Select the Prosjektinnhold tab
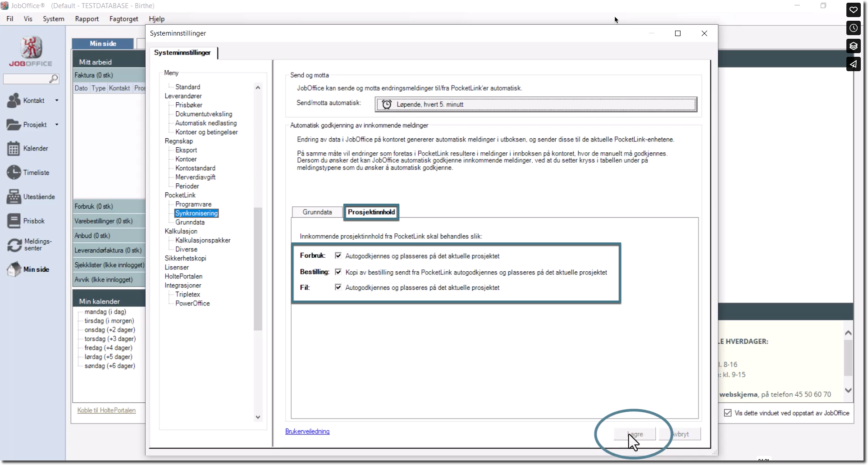This screenshot has height=465, width=868. (371, 212)
